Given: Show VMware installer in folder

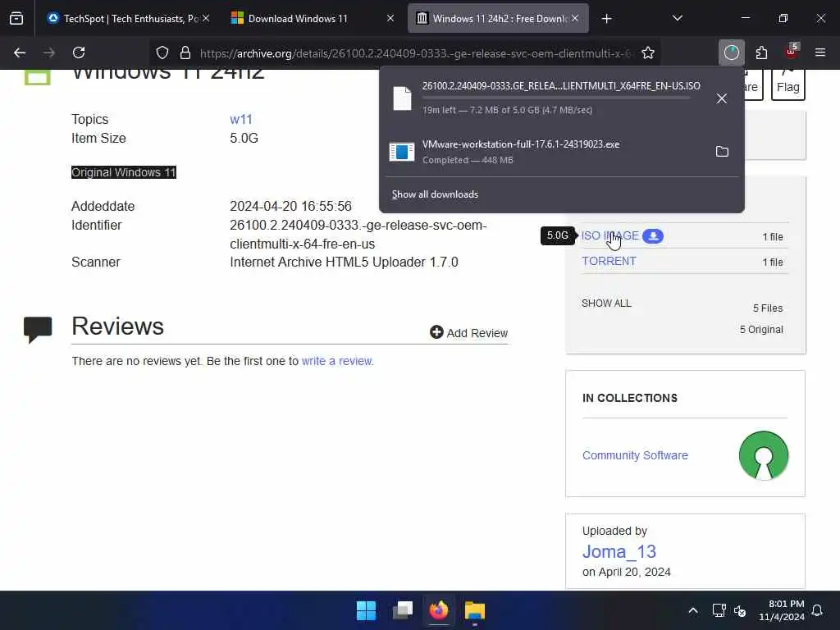Looking at the screenshot, I should (x=722, y=152).
